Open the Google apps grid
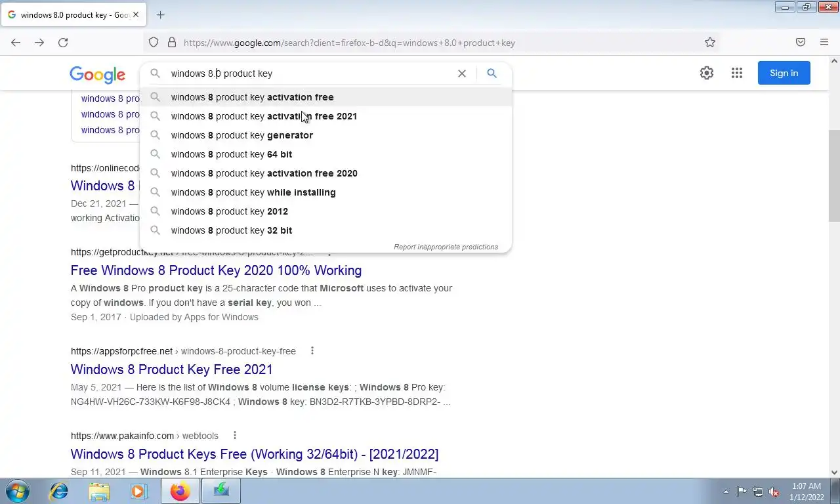840x504 pixels. pos(737,73)
